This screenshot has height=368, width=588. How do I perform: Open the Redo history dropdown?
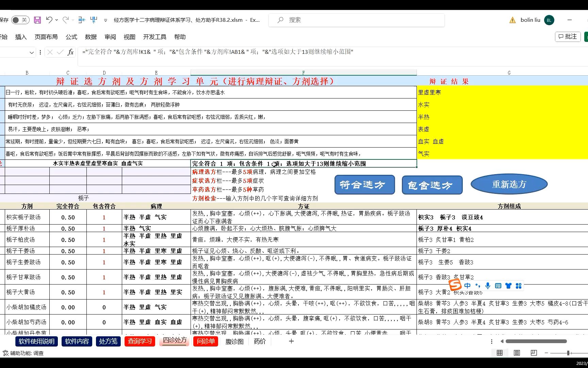pyautogui.click(x=73, y=20)
